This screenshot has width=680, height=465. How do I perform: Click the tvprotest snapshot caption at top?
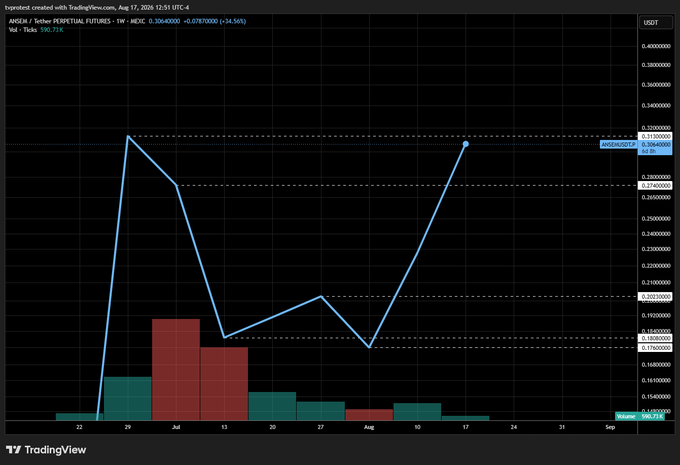pyautogui.click(x=97, y=7)
